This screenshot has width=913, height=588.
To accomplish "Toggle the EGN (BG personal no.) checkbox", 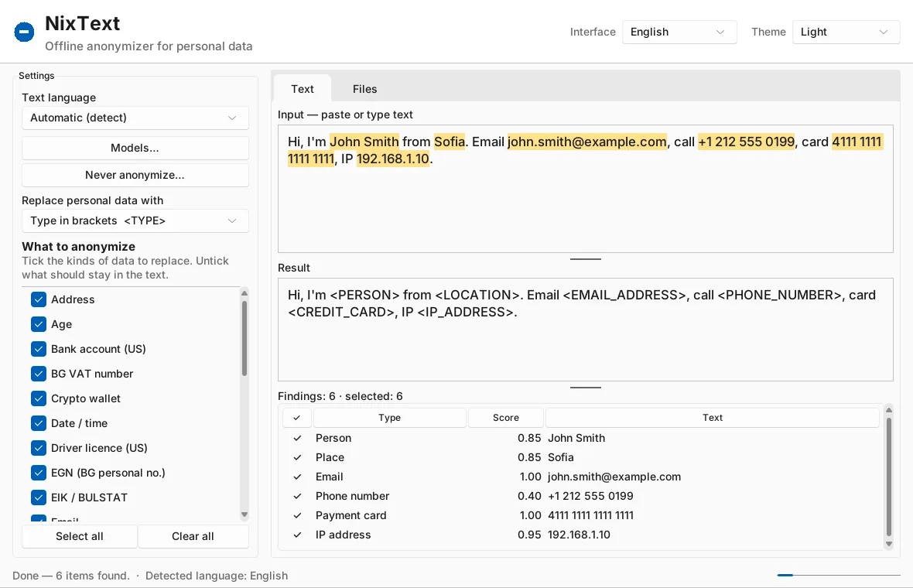I will [x=39, y=473].
